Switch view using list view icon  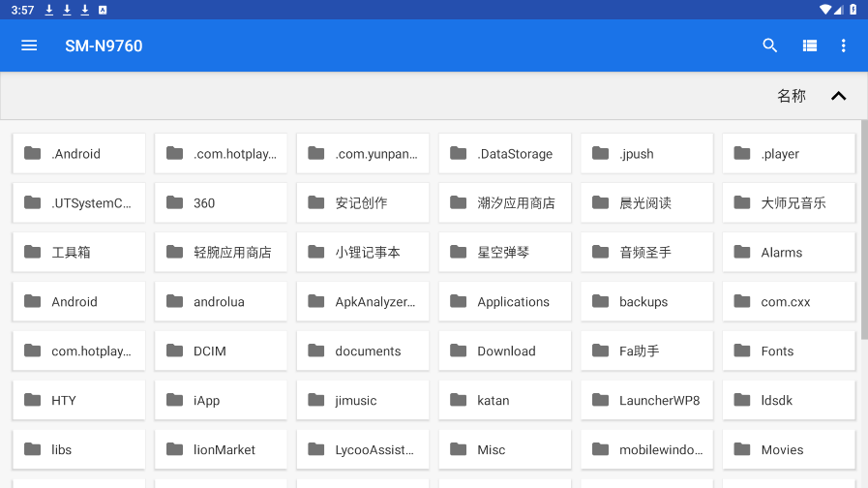tap(810, 46)
